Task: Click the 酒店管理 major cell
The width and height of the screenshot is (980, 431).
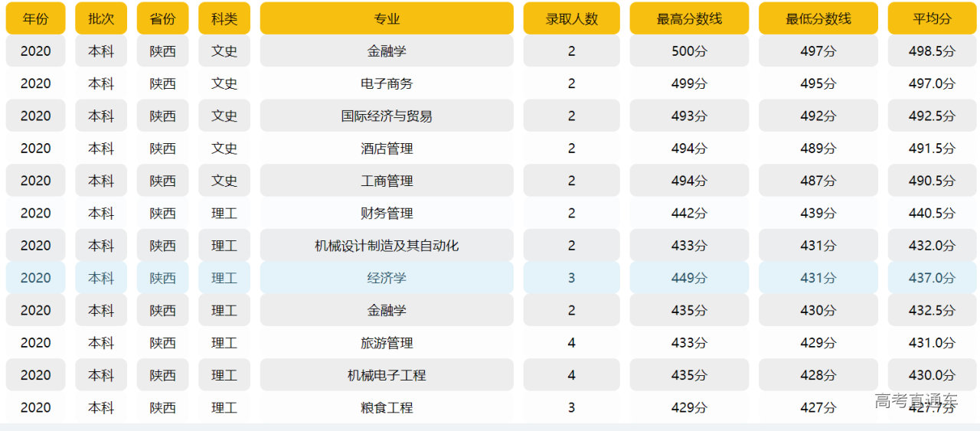Action: tap(387, 149)
